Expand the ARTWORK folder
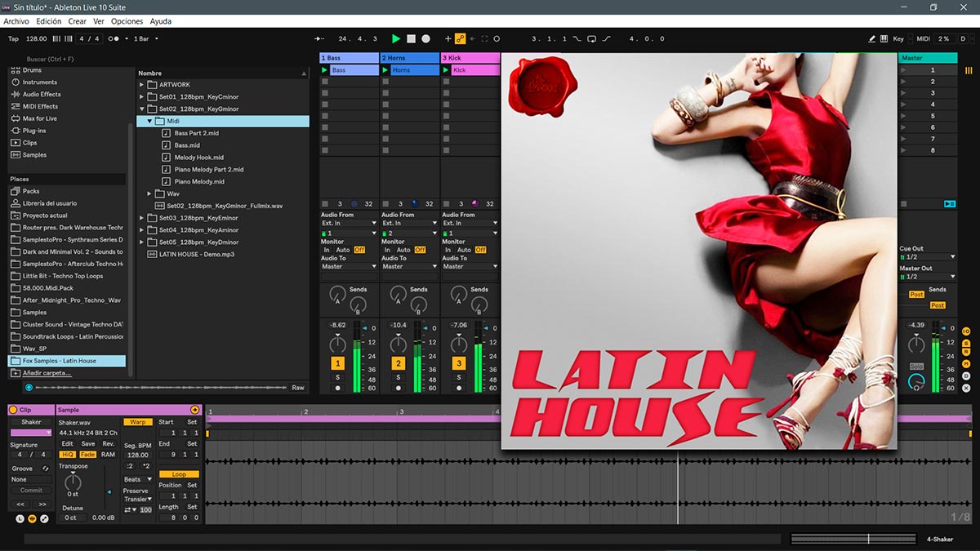 [x=142, y=85]
